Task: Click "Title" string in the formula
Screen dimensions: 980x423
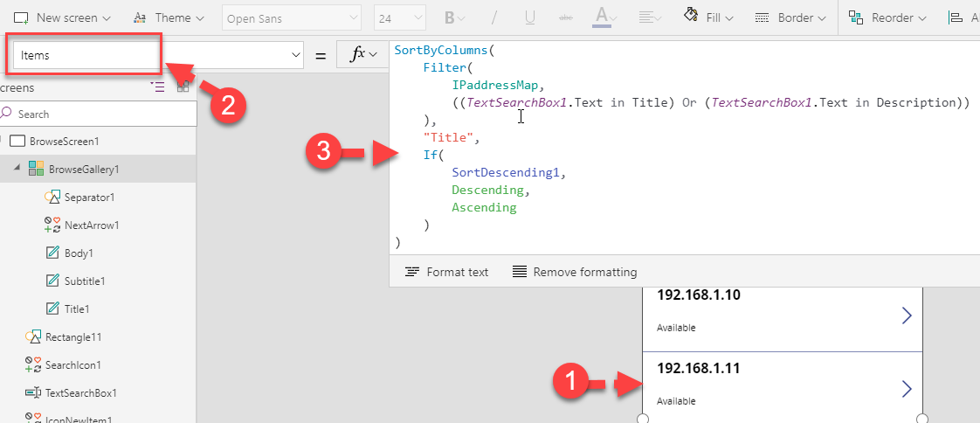Action: [448, 137]
